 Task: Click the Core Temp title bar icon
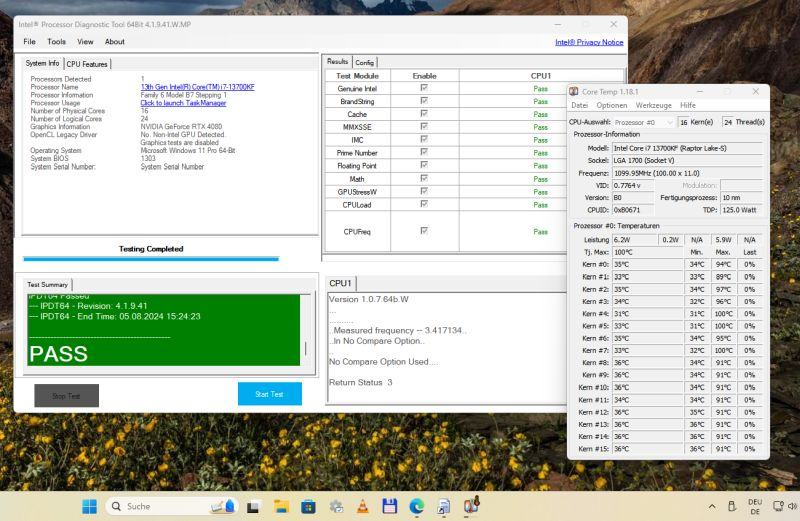tap(573, 91)
